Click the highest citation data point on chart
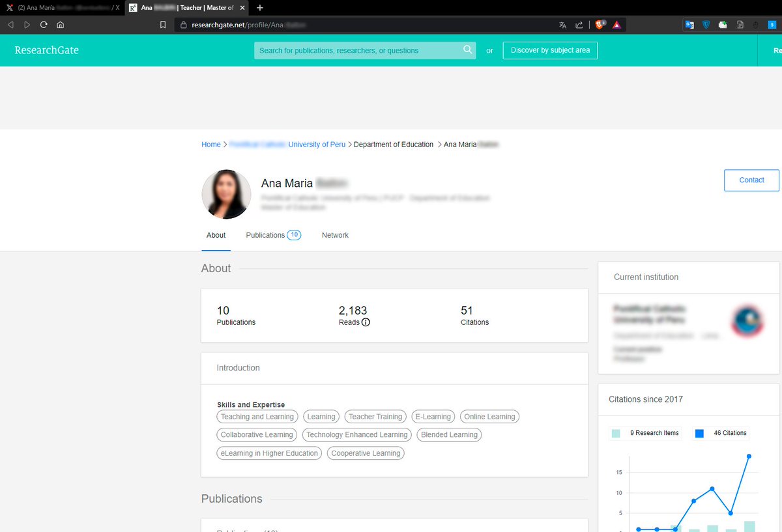This screenshot has width=782, height=532. pos(749,456)
